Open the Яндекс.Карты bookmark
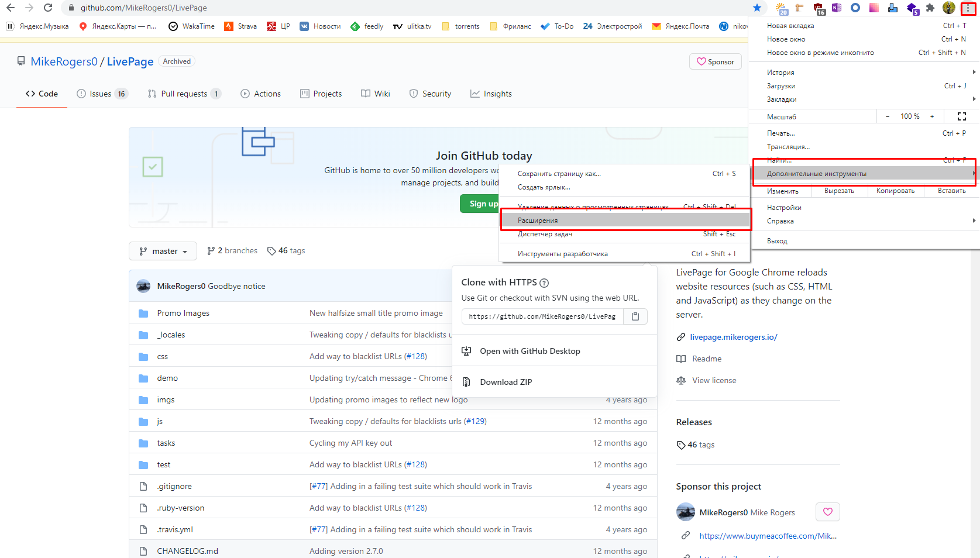The height and width of the screenshot is (558, 980). coord(118,26)
